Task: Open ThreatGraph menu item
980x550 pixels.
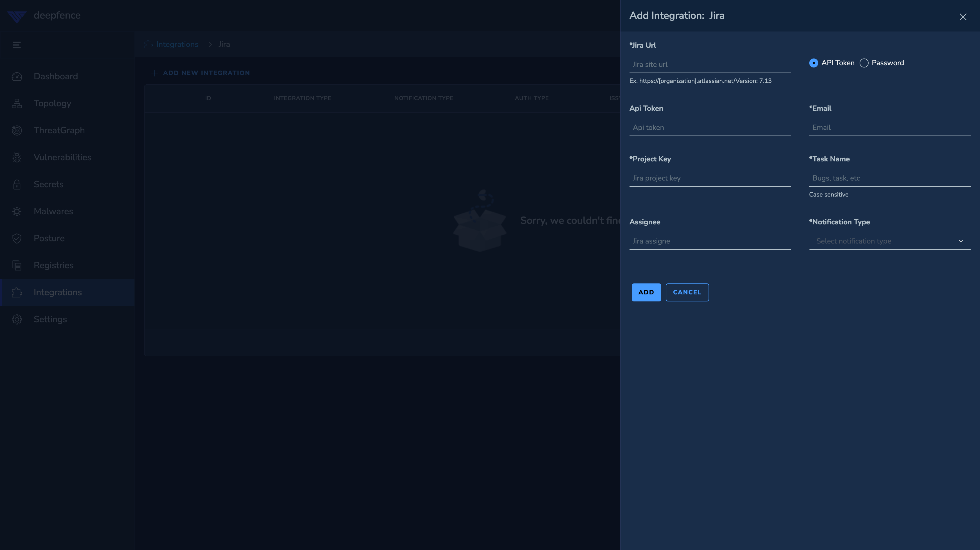Action: [x=67, y=130]
